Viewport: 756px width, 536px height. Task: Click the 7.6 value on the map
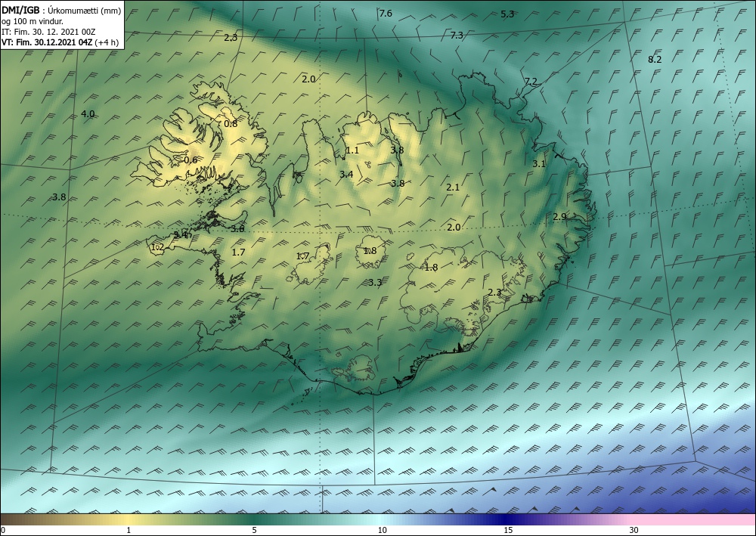(386, 14)
